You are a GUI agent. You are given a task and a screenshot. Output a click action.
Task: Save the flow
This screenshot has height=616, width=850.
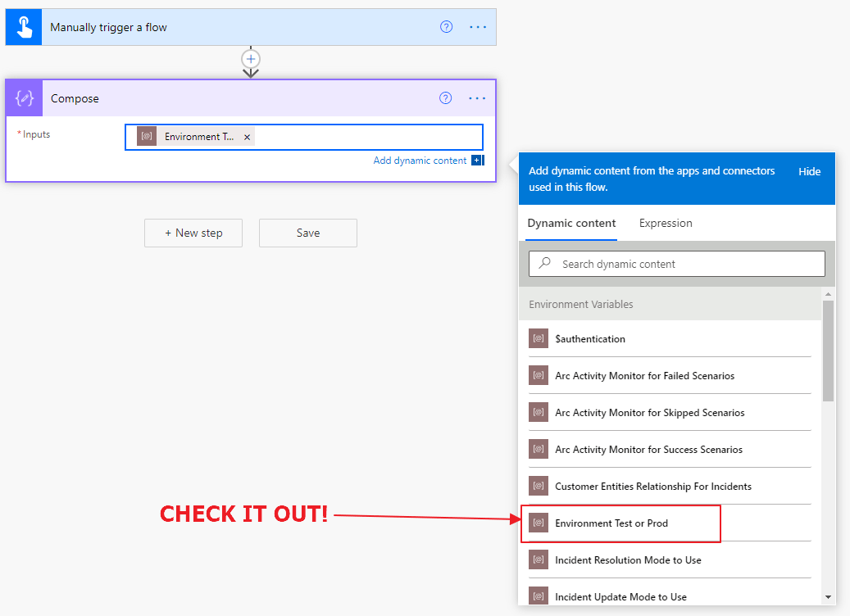pyautogui.click(x=308, y=233)
